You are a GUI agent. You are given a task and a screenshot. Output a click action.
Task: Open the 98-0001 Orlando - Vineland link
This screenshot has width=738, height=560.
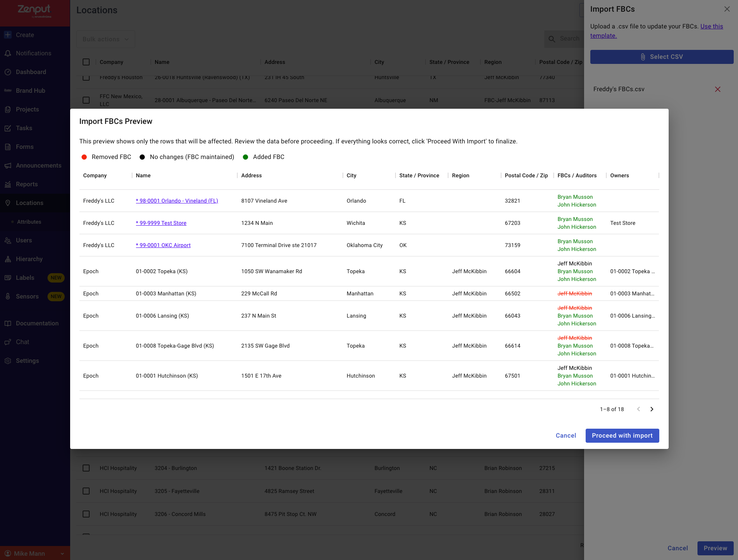[177, 201]
